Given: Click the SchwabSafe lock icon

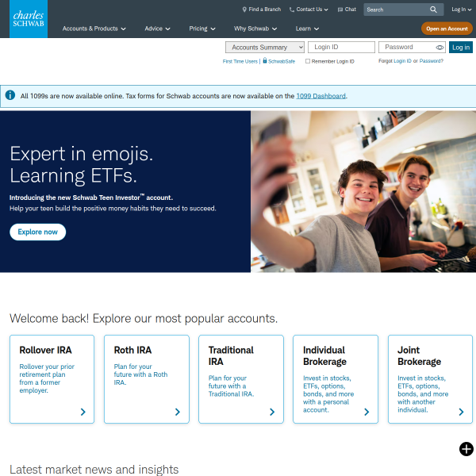Looking at the screenshot, I should coord(265,60).
